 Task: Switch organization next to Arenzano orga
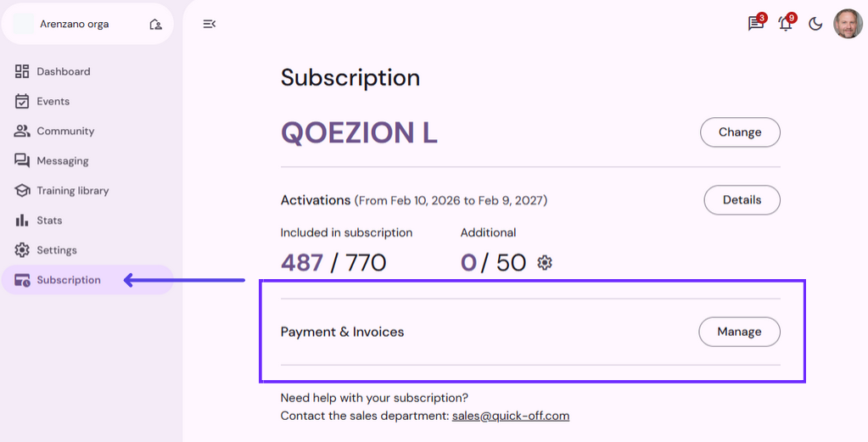point(155,25)
